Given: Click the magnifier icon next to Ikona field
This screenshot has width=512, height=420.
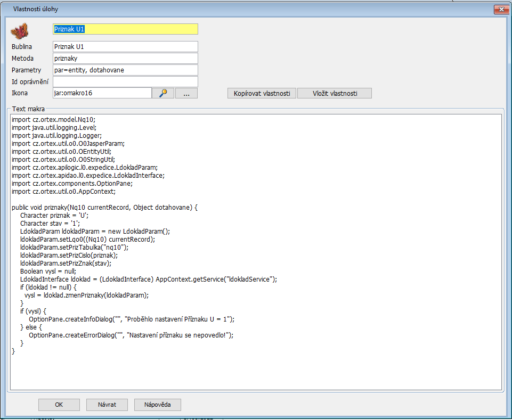Looking at the screenshot, I should [x=163, y=93].
